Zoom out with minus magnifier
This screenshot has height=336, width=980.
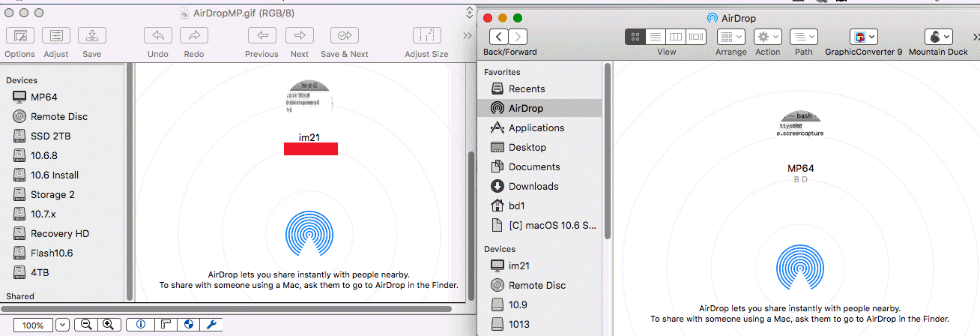[x=85, y=325]
